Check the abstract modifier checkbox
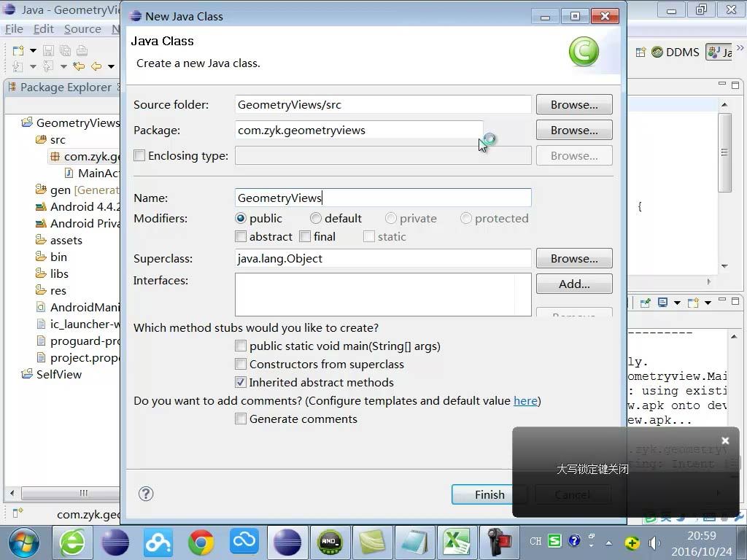747x560 pixels. (241, 236)
